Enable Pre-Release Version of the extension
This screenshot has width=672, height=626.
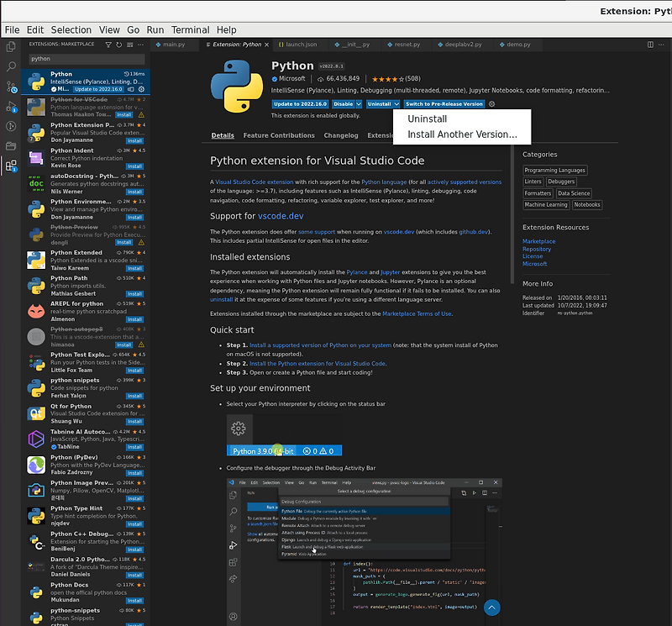coord(445,104)
